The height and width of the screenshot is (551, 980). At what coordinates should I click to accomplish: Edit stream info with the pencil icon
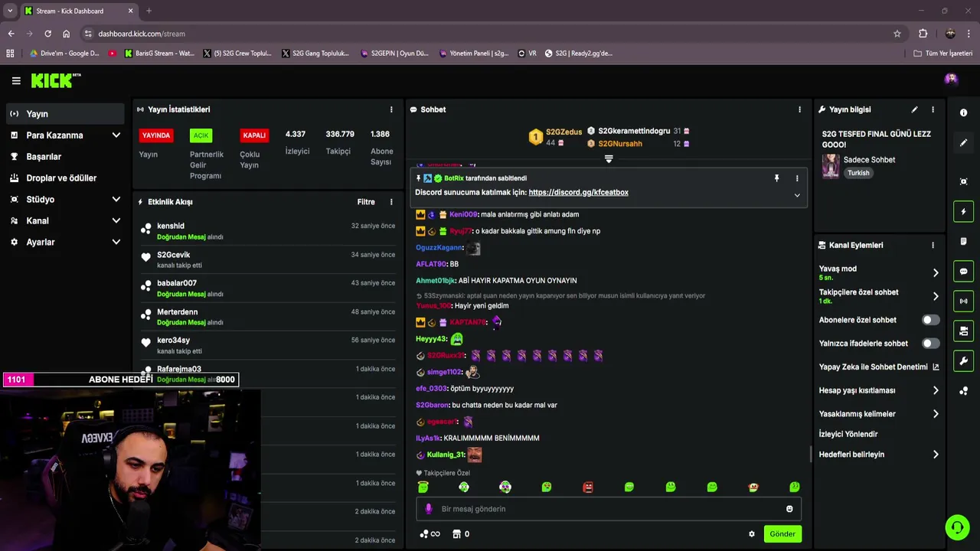[914, 109]
